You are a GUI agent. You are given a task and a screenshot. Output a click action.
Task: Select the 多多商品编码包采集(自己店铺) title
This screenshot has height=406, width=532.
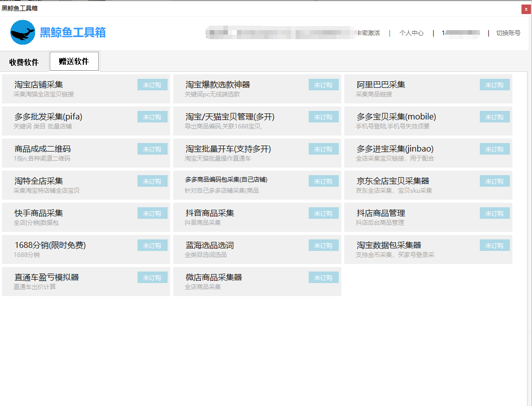tap(226, 180)
